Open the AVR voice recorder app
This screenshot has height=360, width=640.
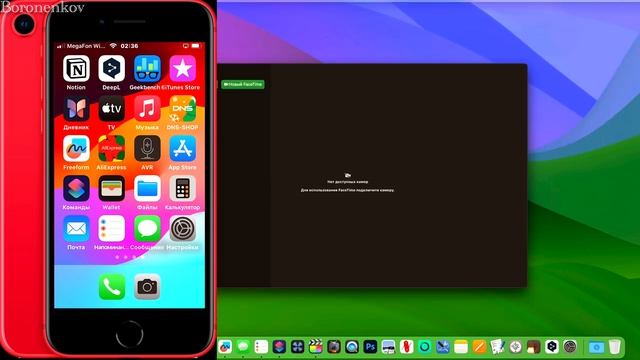click(147, 149)
